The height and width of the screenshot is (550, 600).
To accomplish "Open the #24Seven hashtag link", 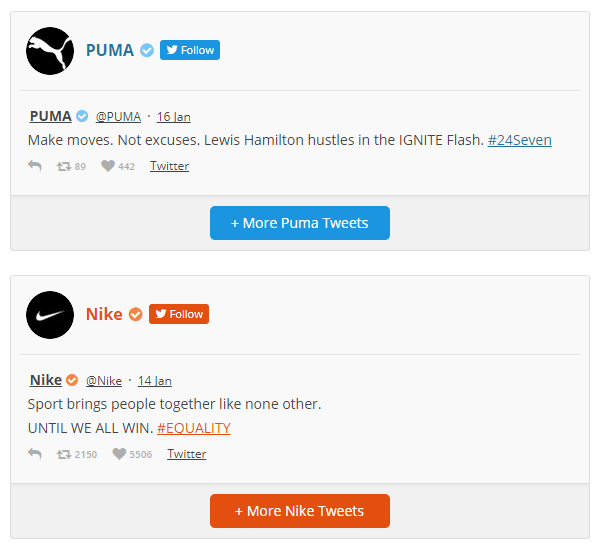I will (519, 140).
